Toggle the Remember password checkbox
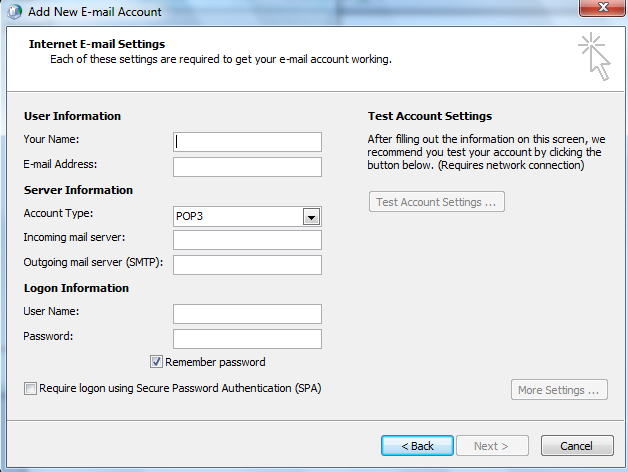Image resolution: width=628 pixels, height=472 pixels. coord(156,362)
